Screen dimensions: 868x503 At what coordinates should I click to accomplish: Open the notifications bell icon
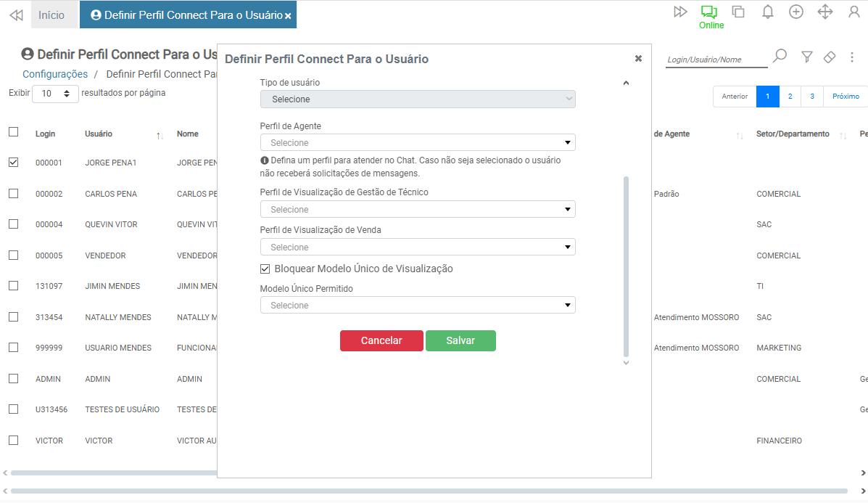coord(767,12)
